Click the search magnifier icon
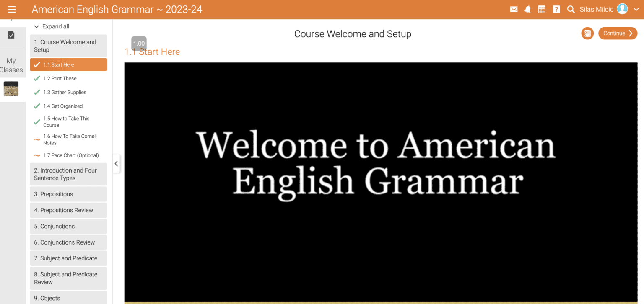 [x=571, y=9]
